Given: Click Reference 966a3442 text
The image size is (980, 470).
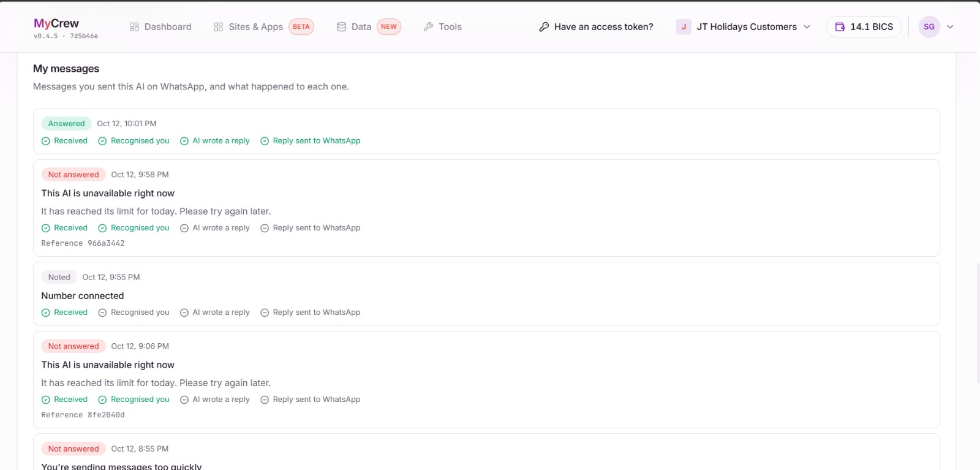Looking at the screenshot, I should pyautogui.click(x=83, y=243).
